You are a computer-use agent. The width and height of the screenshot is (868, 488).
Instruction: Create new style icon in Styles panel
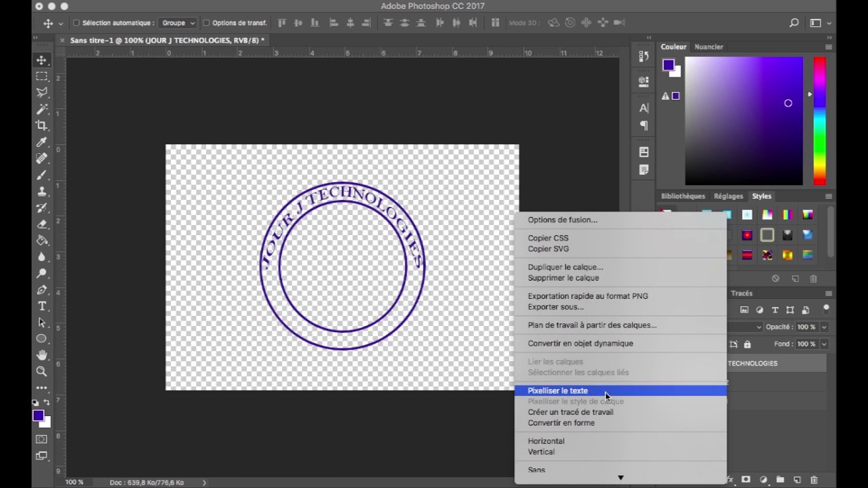tap(795, 279)
